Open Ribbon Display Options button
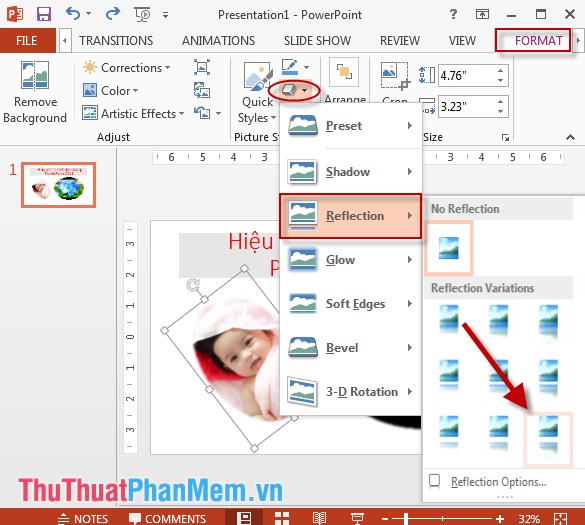This screenshot has width=585, height=525. (482, 14)
